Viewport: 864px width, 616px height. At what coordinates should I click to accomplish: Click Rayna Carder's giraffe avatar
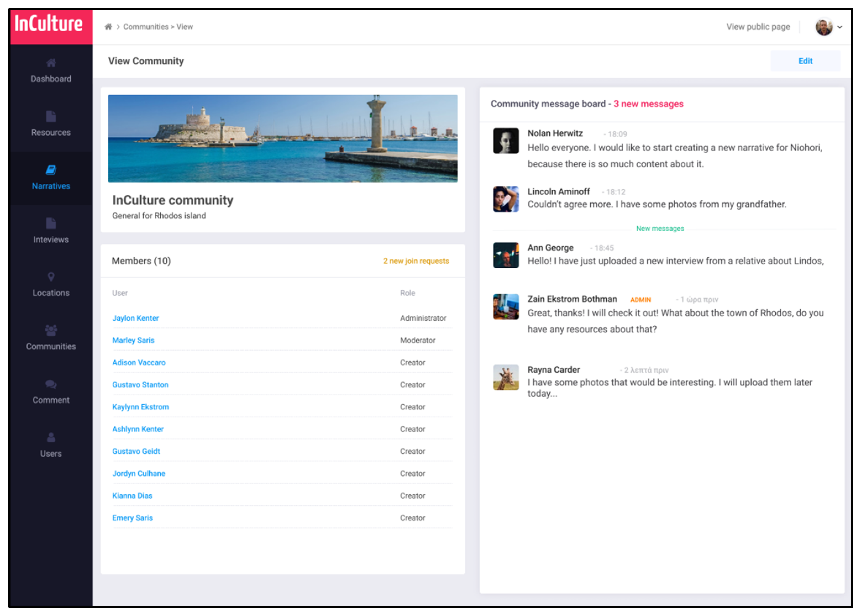[505, 377]
